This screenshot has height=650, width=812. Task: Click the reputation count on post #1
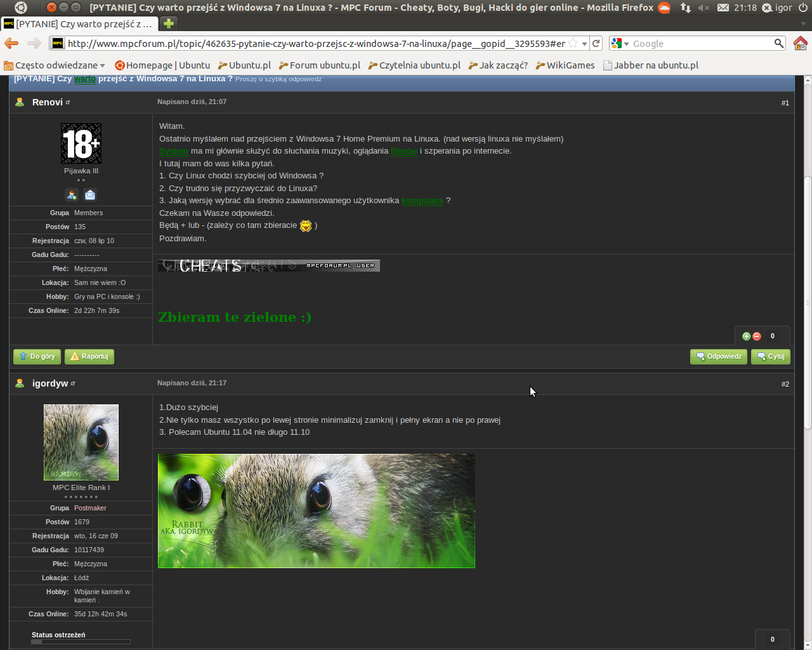click(773, 336)
